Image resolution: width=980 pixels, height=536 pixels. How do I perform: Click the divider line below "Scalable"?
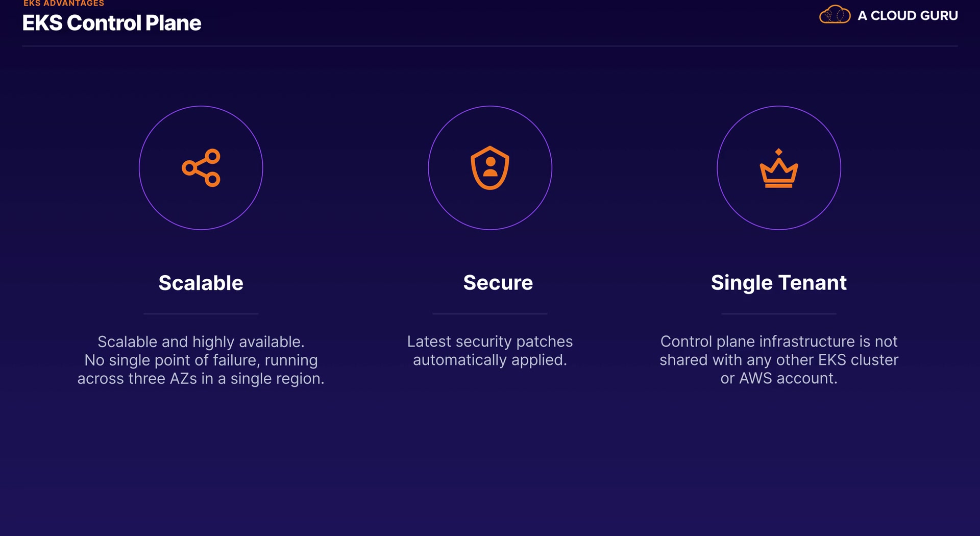tap(201, 313)
